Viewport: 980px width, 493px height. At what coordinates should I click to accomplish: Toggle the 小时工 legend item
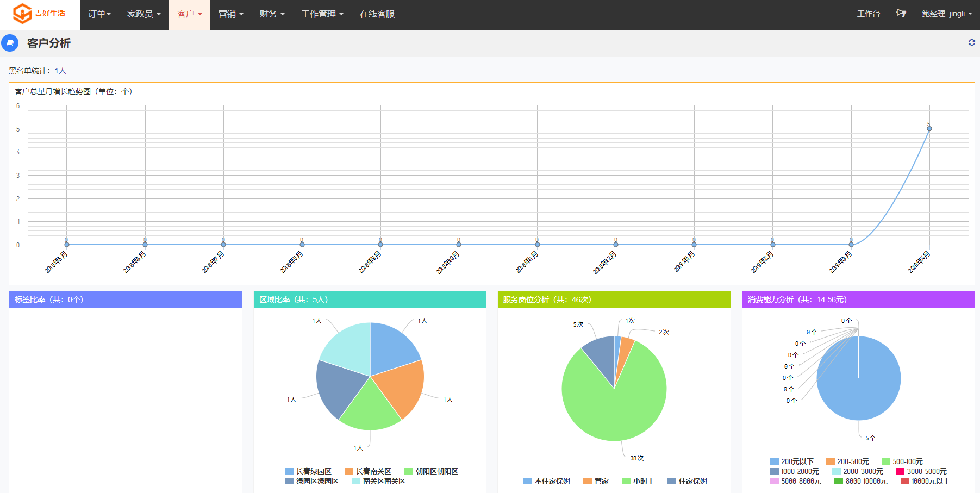click(638, 481)
